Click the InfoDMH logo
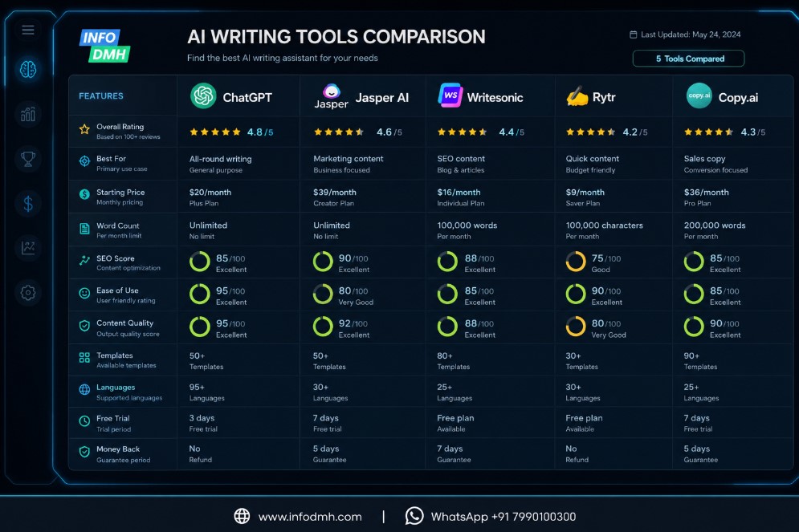This screenshot has height=532, width=799. [x=105, y=46]
